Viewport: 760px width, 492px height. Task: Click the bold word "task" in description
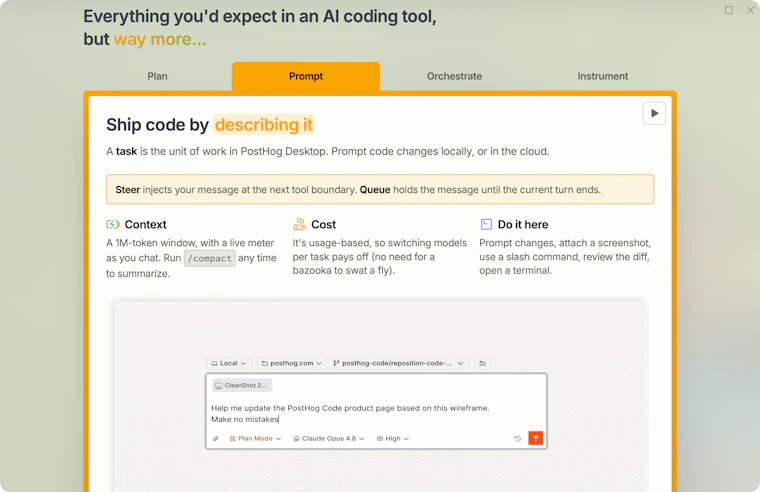click(126, 151)
